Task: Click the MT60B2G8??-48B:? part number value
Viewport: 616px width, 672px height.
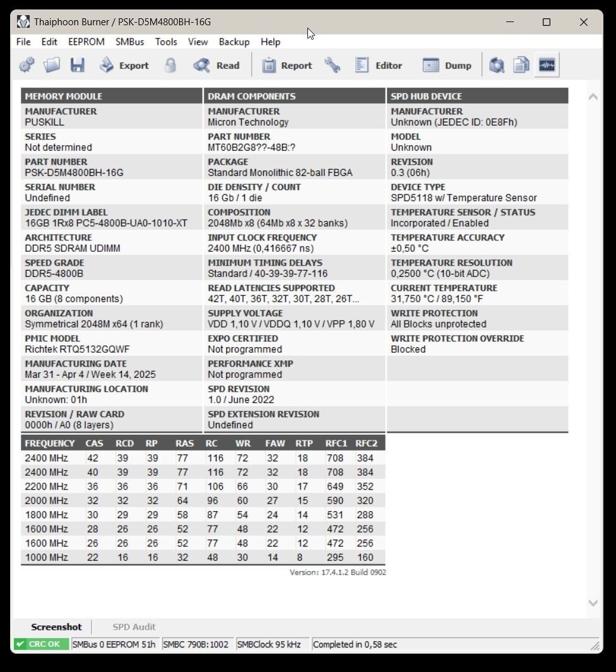Action: 252,148
